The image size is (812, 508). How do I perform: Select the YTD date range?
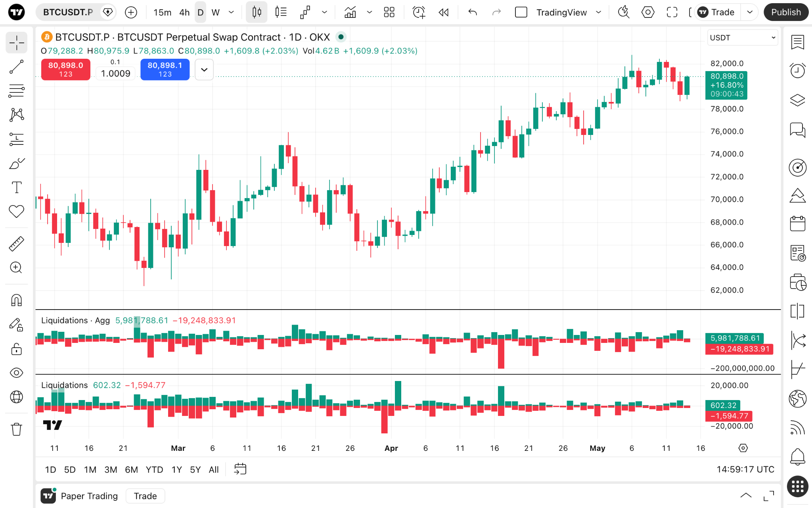(x=154, y=470)
